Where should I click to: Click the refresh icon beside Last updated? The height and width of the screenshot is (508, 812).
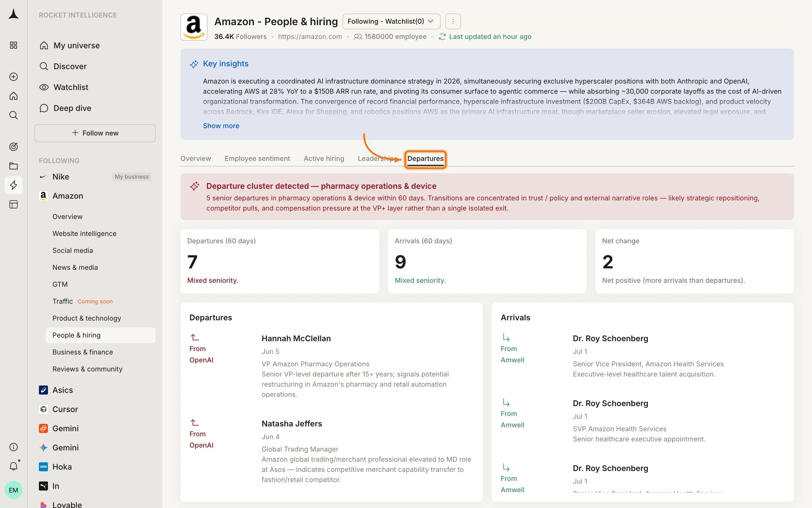(442, 37)
